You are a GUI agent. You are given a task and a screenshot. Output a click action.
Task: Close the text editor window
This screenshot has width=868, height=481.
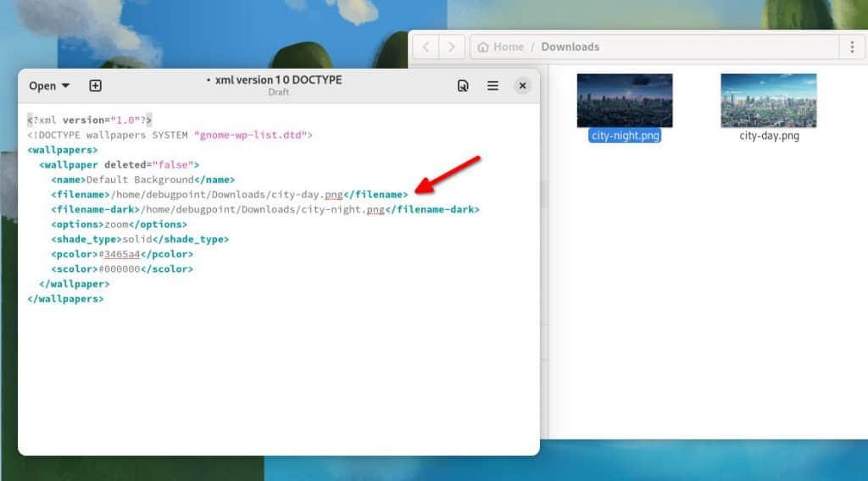click(523, 86)
